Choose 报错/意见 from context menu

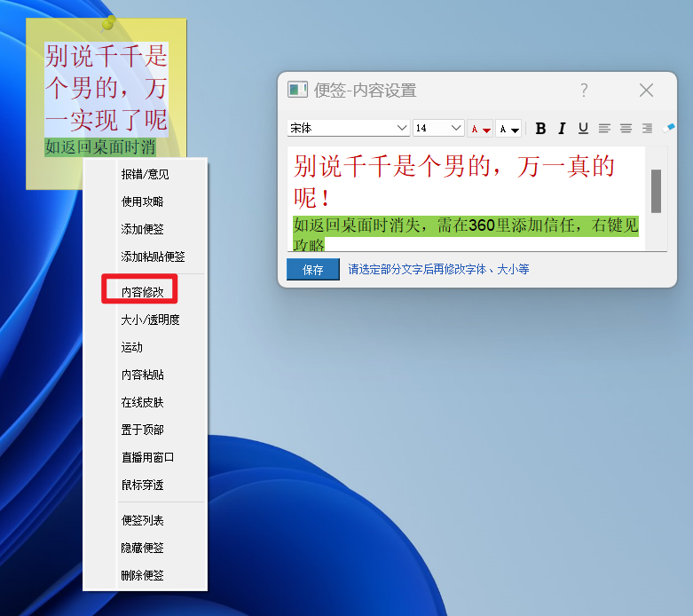(145, 174)
